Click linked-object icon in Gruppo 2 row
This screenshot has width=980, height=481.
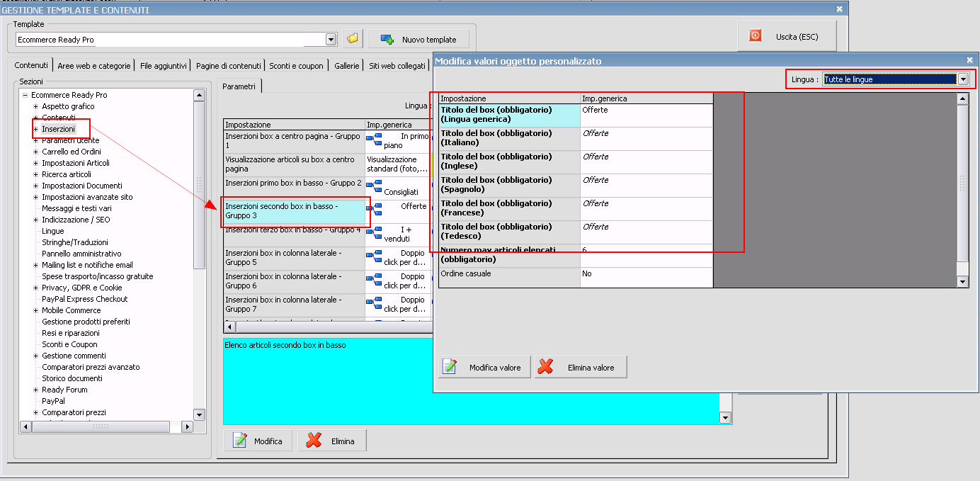click(375, 186)
